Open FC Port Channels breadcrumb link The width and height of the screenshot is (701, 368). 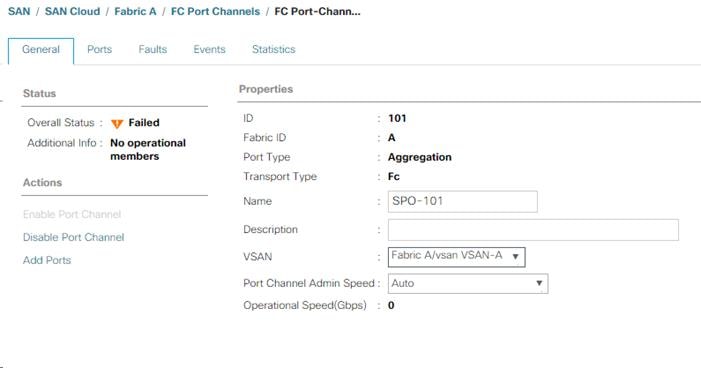point(215,11)
